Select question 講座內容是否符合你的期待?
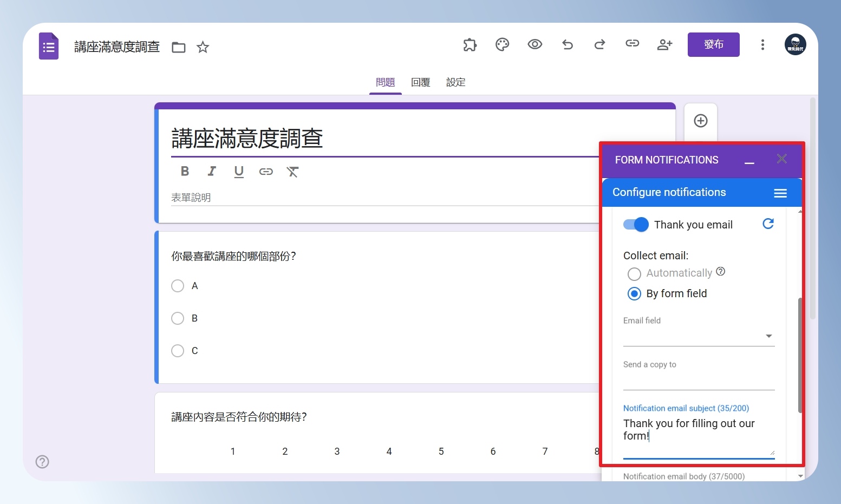 (239, 417)
